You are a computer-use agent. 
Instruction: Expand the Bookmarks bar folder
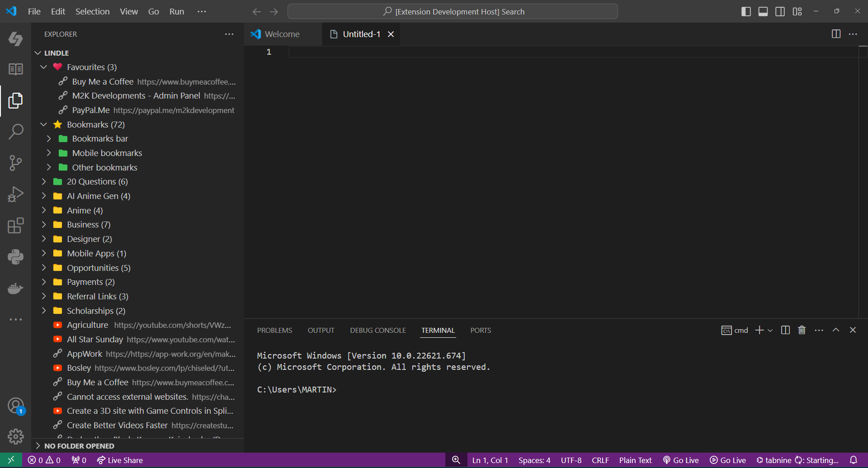tap(49, 138)
